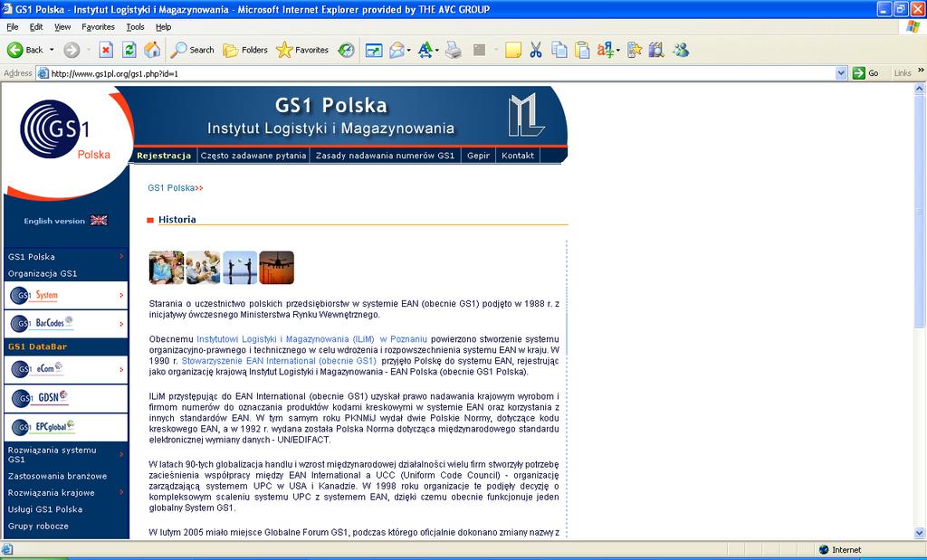This screenshot has height=560, width=927.
Task: Show the Favorites pane
Action: click(x=302, y=51)
